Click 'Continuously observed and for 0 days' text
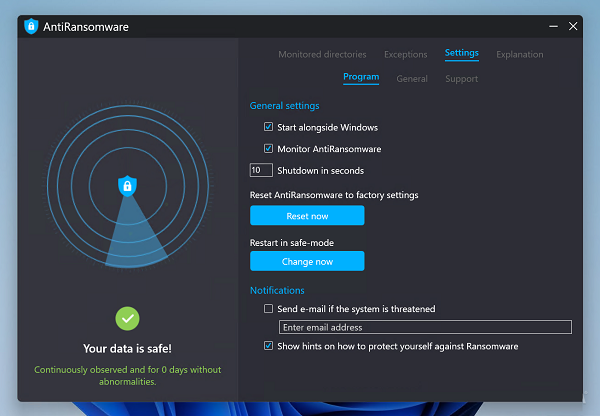The image size is (600, 416). [x=127, y=375]
